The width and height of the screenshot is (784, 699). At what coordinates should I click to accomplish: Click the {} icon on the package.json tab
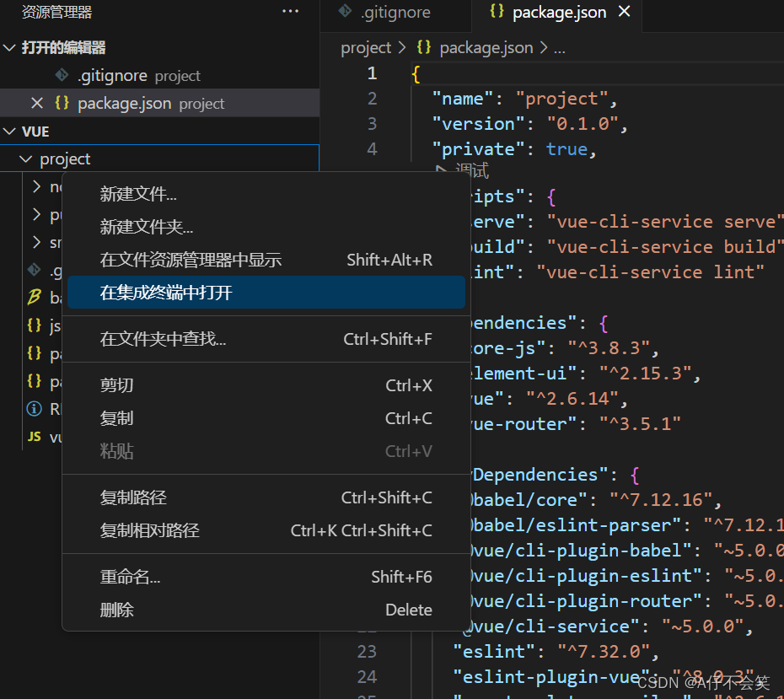[x=498, y=12]
